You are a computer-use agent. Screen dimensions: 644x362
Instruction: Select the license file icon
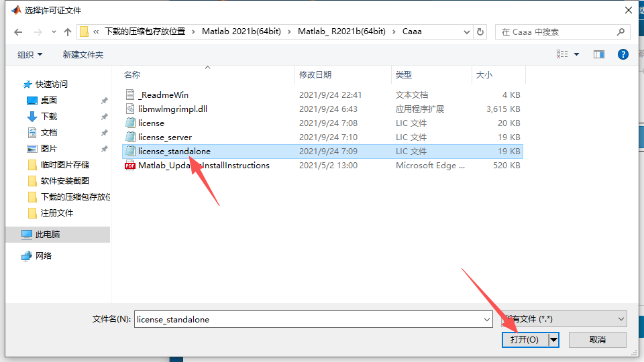pos(130,123)
